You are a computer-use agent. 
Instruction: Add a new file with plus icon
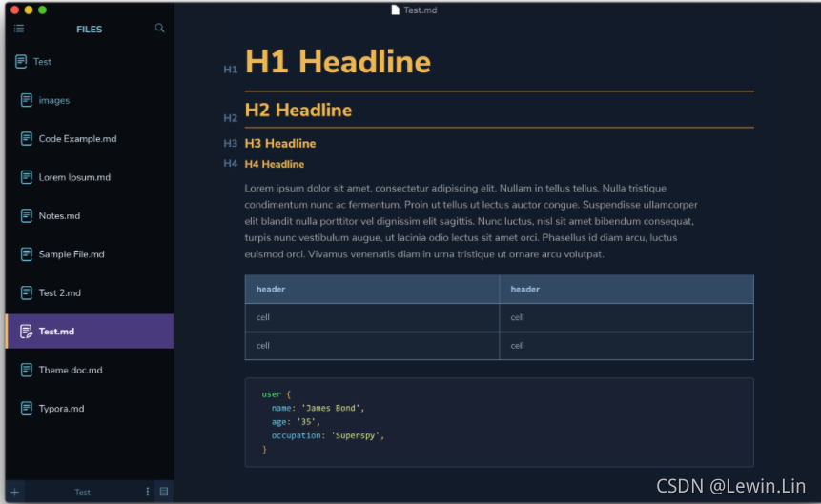pyautogui.click(x=14, y=492)
